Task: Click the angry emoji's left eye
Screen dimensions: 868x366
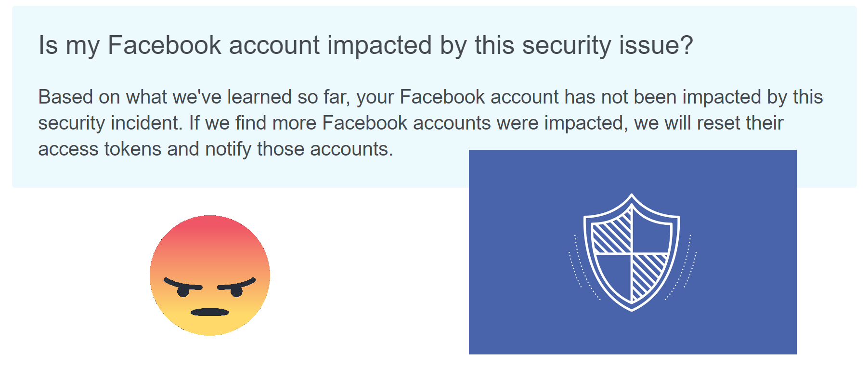Action: click(183, 291)
